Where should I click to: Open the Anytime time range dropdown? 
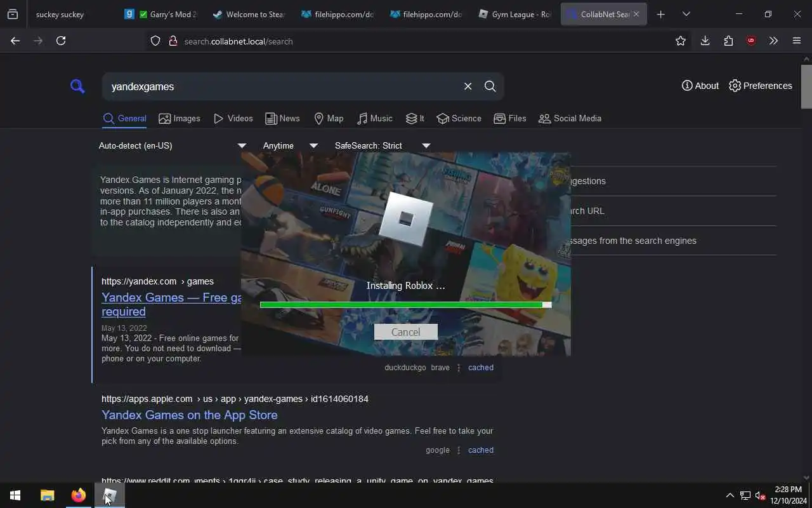tap(291, 145)
